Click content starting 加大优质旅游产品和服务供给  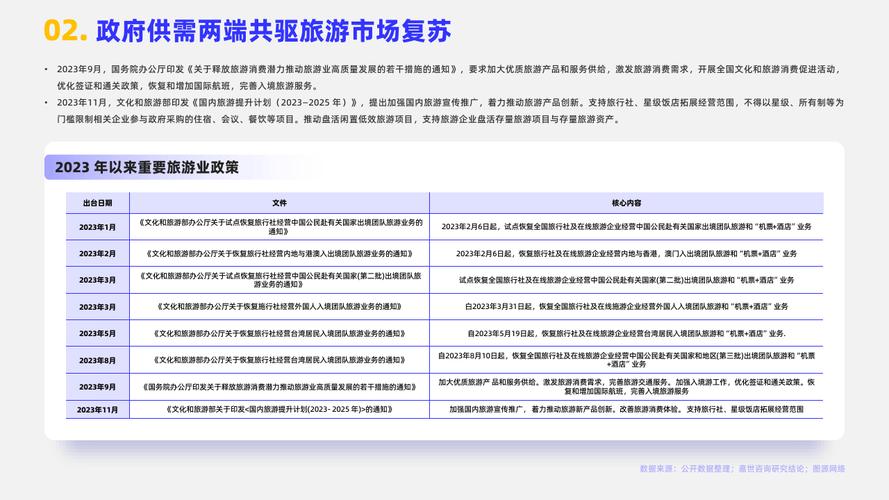(626, 387)
